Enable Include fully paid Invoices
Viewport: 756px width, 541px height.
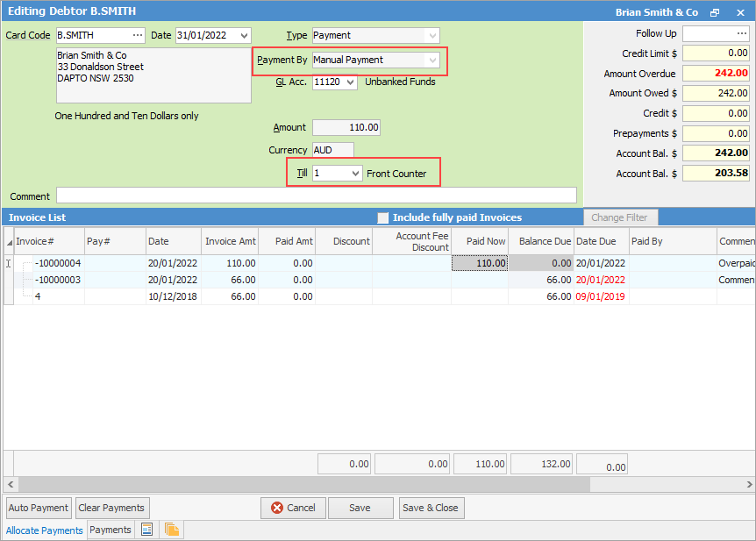pyautogui.click(x=383, y=217)
